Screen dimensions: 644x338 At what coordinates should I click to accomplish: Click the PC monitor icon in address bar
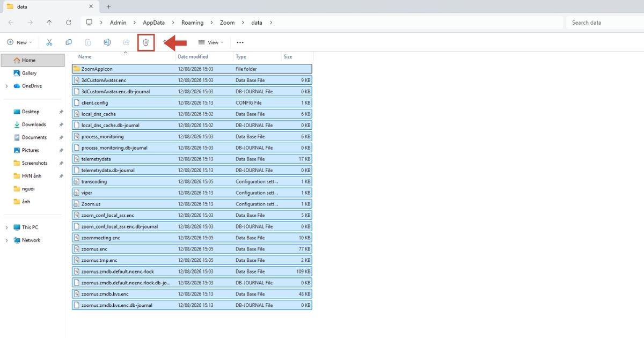(89, 23)
